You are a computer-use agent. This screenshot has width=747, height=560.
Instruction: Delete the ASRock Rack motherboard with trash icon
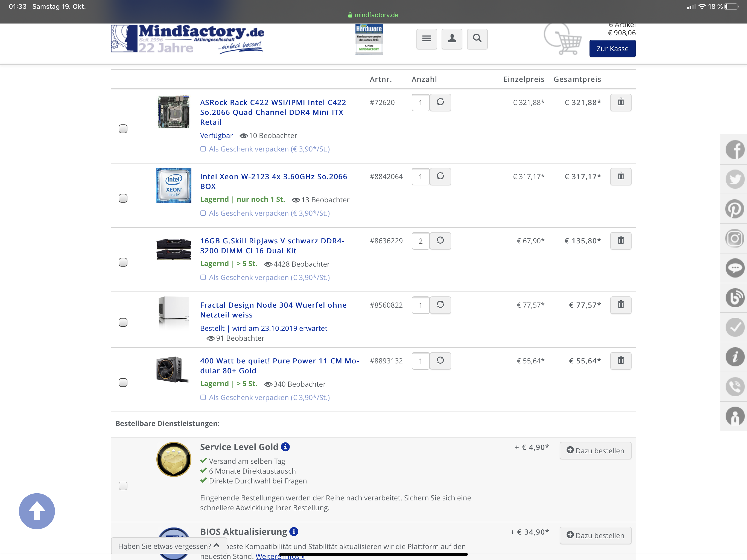[x=620, y=102]
